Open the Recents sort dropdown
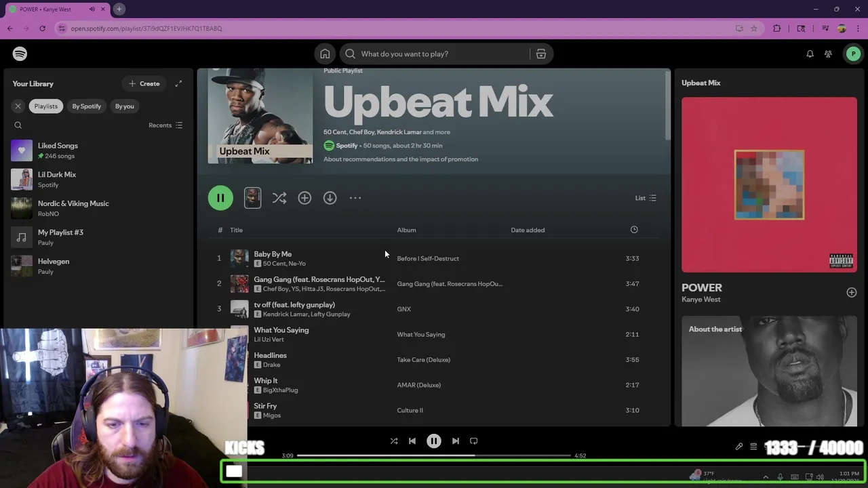The height and width of the screenshot is (488, 868). coord(165,125)
